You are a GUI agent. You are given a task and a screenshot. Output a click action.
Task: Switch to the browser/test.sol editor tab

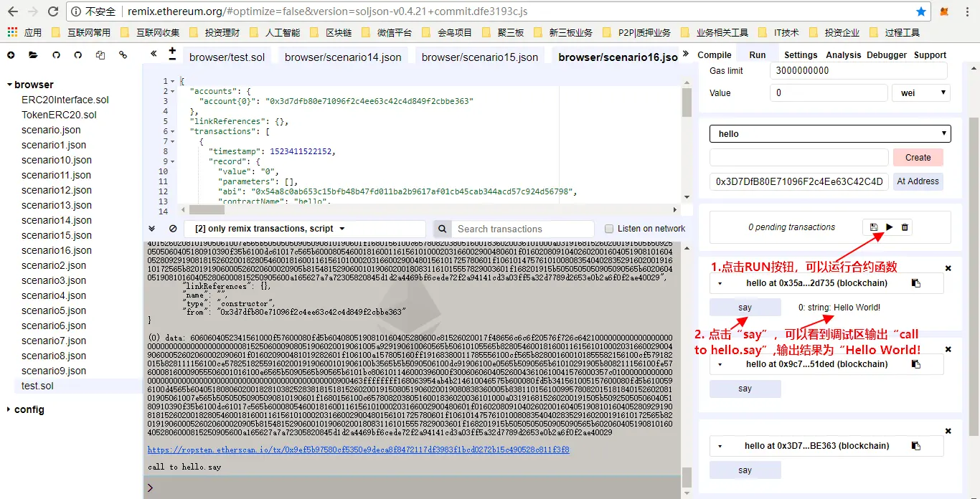pyautogui.click(x=227, y=57)
